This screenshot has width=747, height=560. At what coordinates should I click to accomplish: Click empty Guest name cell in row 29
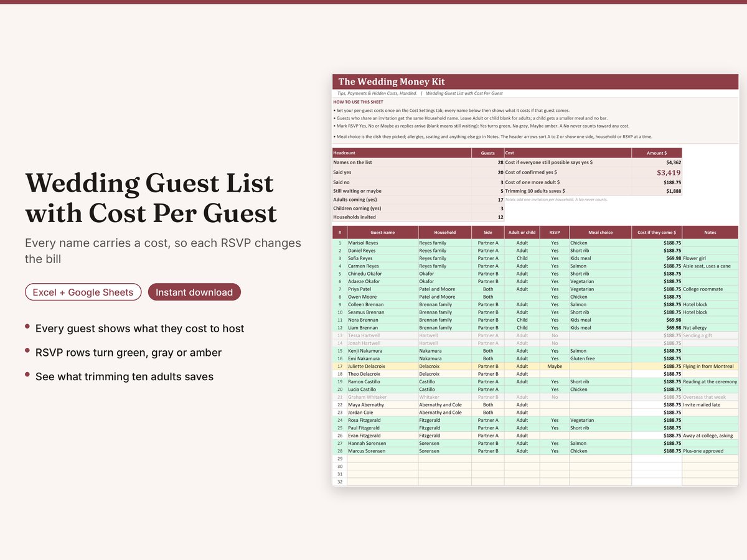click(382, 459)
